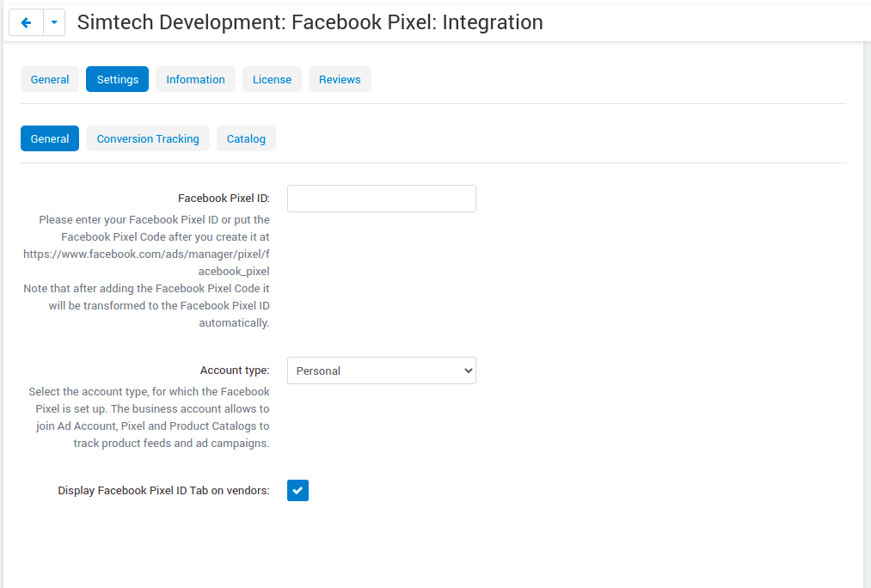The image size is (871, 588).
Task: Open the Account type dropdown
Action: coord(381,370)
